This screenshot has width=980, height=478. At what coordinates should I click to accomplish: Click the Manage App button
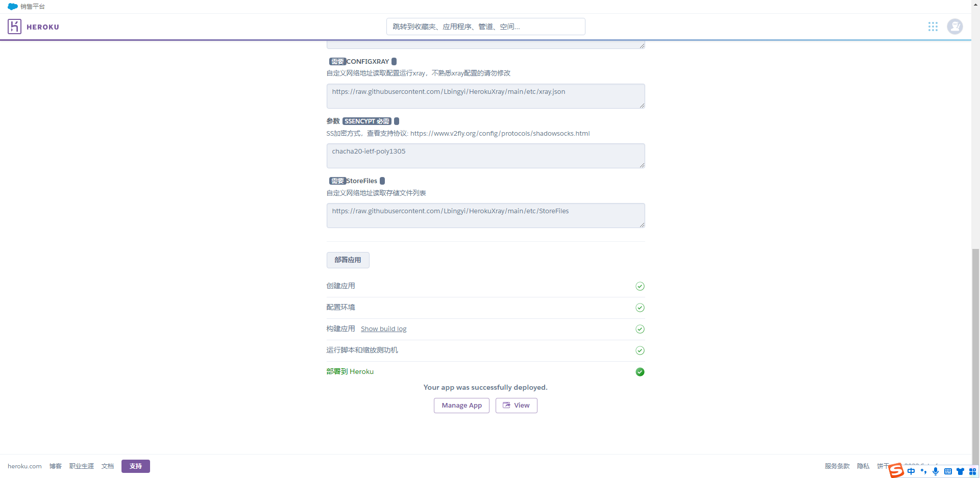point(461,406)
